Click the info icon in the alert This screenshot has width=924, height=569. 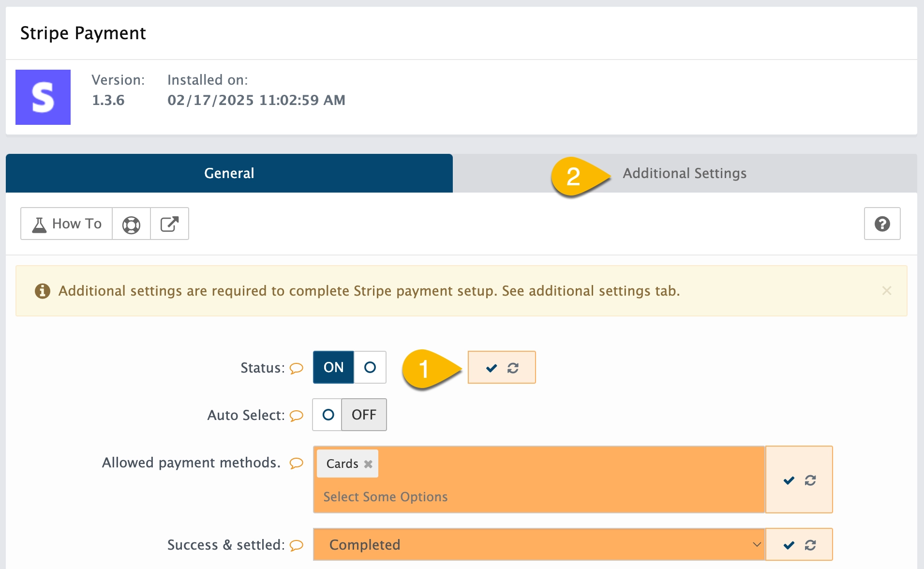[x=43, y=291]
